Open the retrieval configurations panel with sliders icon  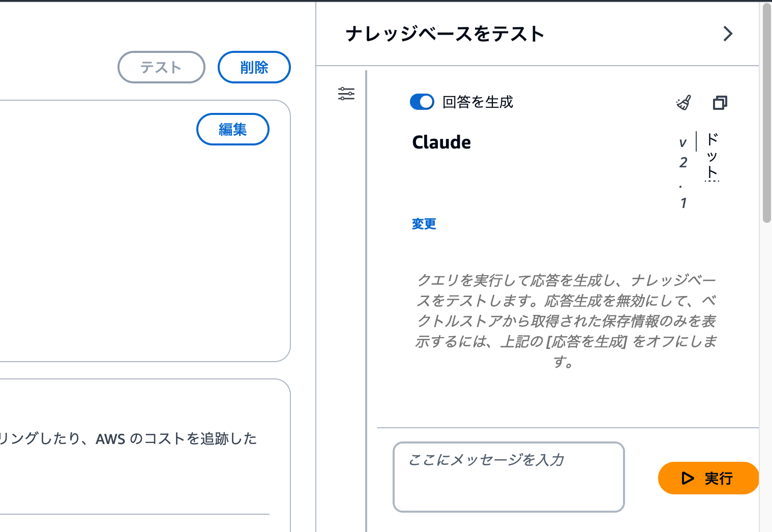click(x=347, y=93)
